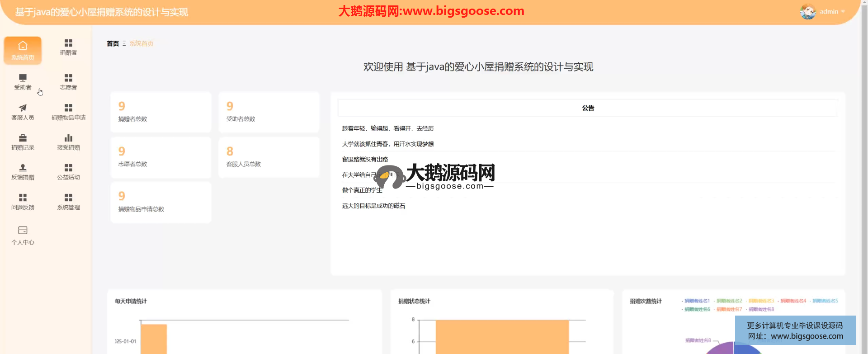Select the 反馈捐赠 stamp icon
Screen dimensions: 868x354
coord(23,168)
